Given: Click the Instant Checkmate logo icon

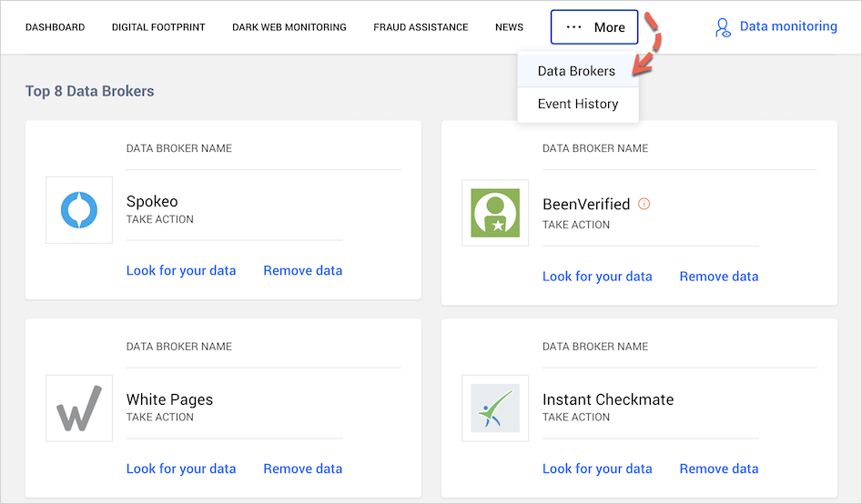Looking at the screenshot, I should [495, 408].
